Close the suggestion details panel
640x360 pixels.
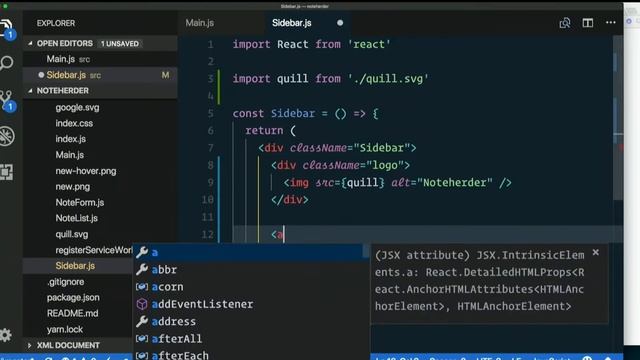pos(596,253)
